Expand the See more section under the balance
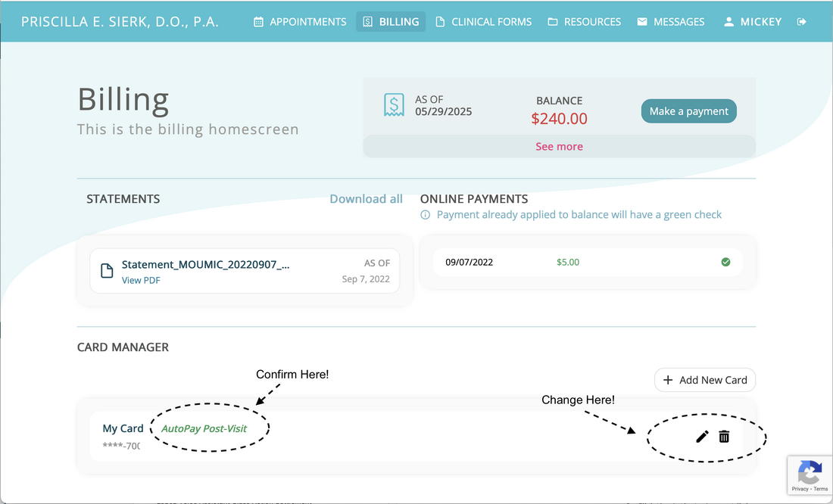The image size is (833, 504). coord(559,146)
